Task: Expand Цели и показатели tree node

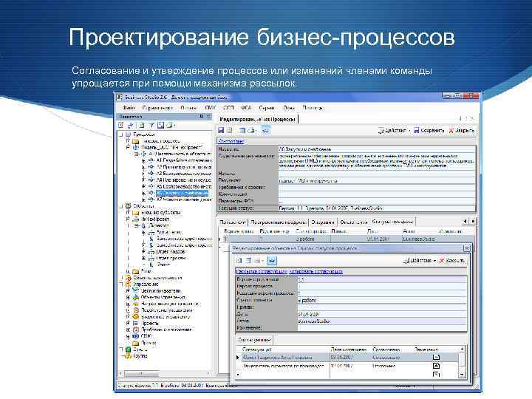Action: coord(129,291)
